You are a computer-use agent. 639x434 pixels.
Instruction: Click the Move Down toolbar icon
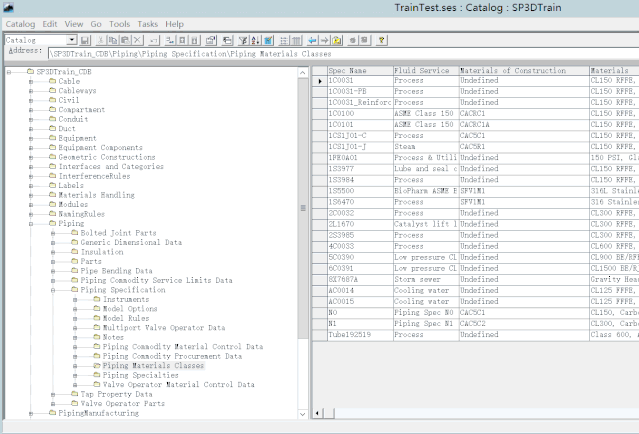(195, 40)
